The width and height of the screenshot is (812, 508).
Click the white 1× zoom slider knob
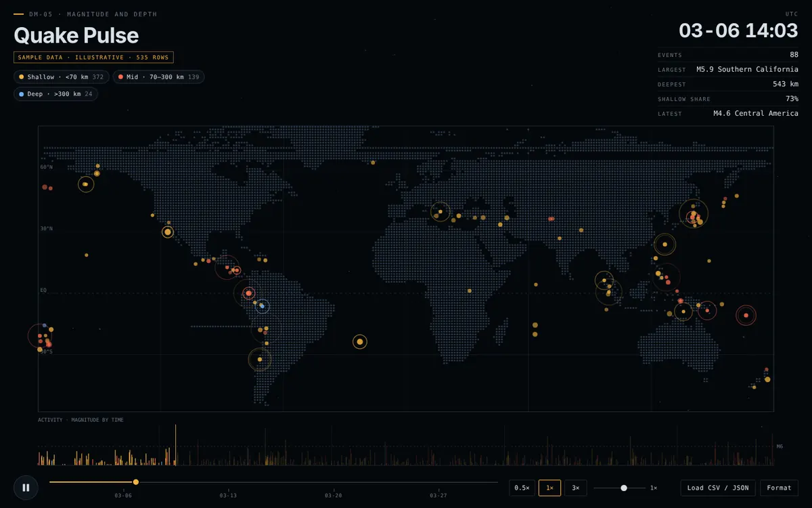click(624, 488)
